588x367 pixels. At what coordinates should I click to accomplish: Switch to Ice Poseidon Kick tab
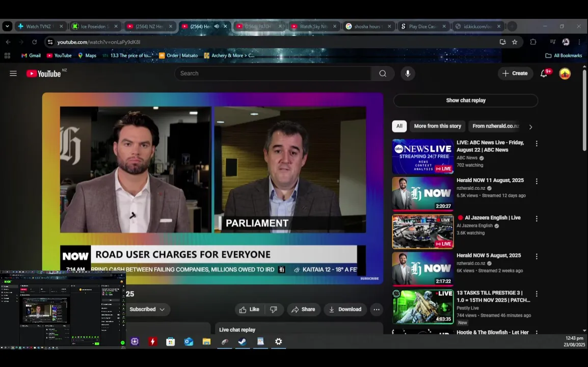pos(94,27)
